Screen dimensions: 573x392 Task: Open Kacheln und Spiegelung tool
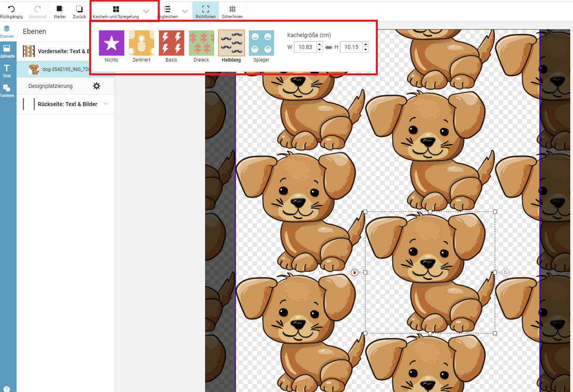[x=116, y=11]
